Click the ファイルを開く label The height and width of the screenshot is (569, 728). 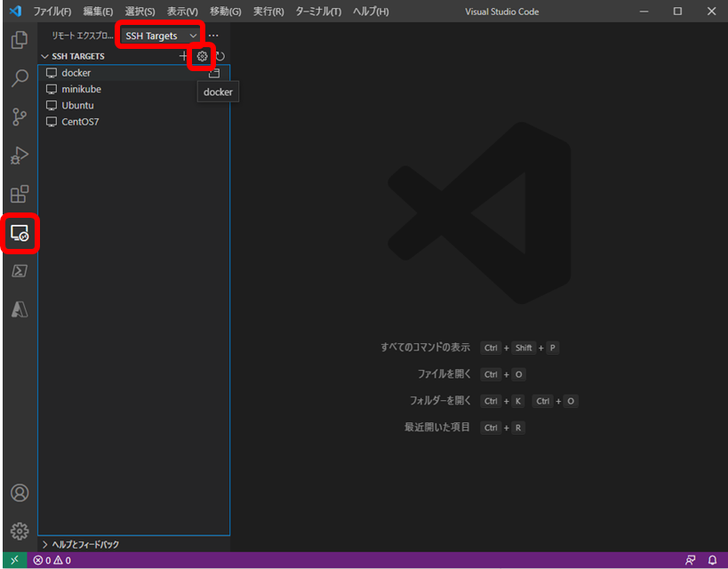(x=444, y=374)
